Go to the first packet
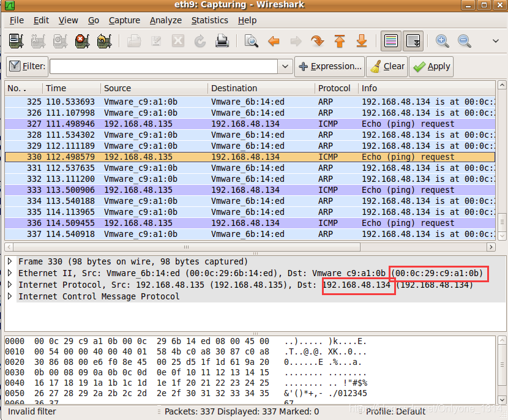Screen dimensions: 508x420 tap(340, 41)
